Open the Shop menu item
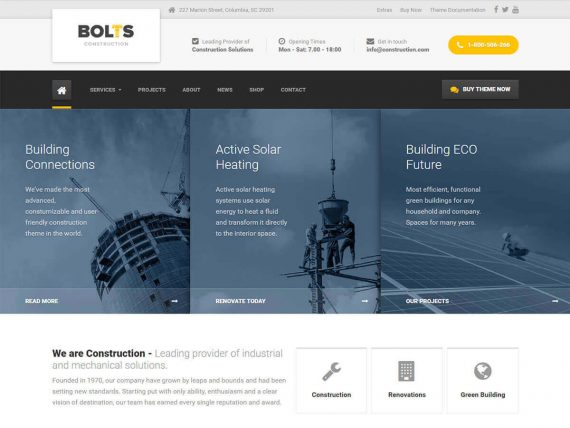570x428 pixels. 257,90
